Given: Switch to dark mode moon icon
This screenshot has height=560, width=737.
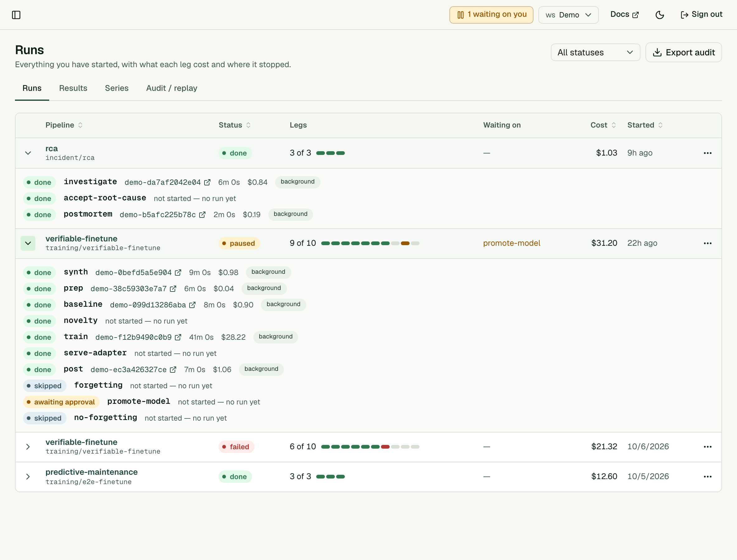Looking at the screenshot, I should (660, 15).
